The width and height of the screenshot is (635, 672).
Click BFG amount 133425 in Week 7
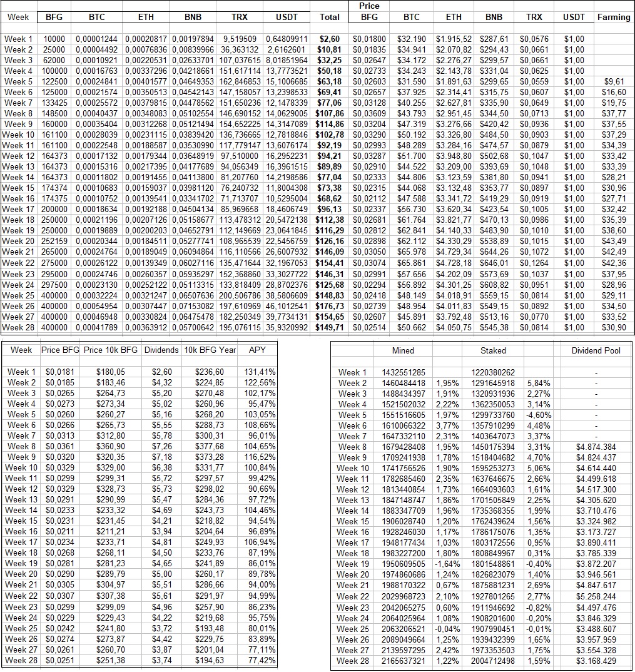pyautogui.click(x=54, y=103)
